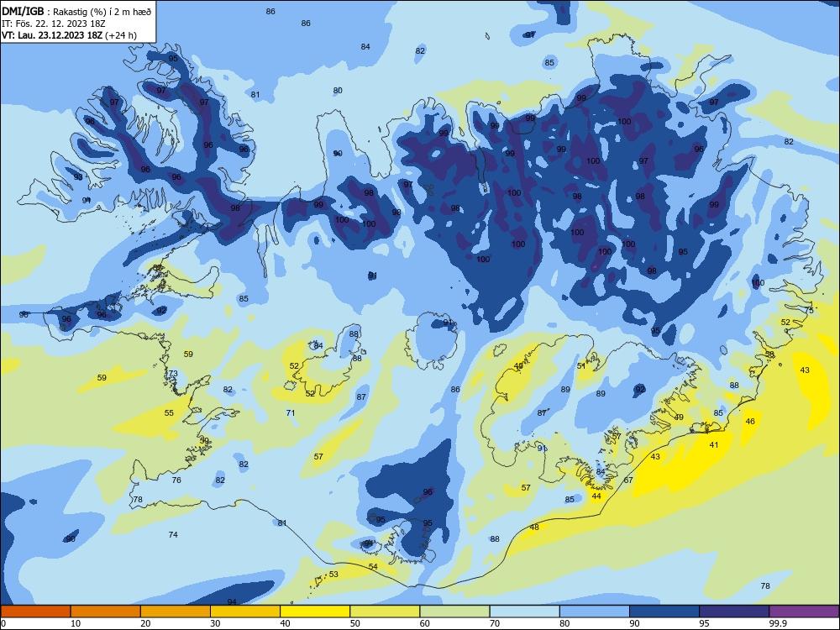Select the 10–20 orange legend swatch

pyautogui.click(x=106, y=612)
